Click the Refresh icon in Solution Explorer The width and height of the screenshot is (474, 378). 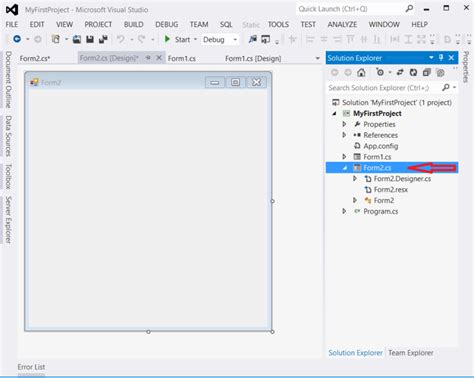point(413,72)
